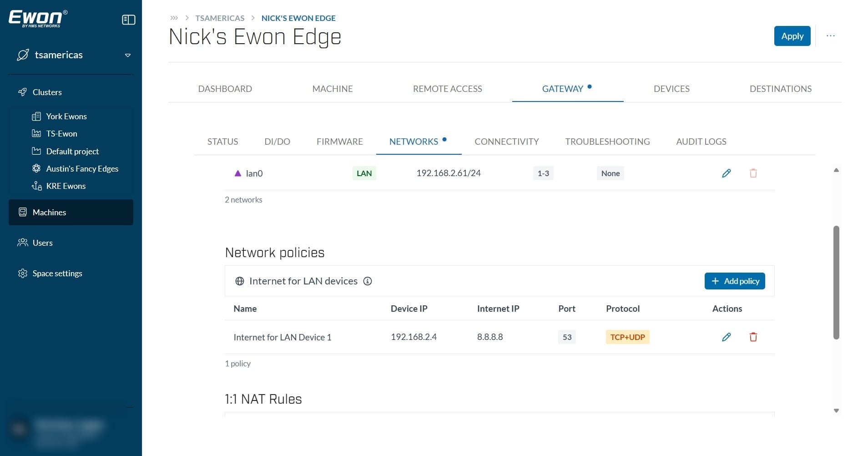
Task: Delete the lan0 network trash icon
Action: tap(753, 173)
